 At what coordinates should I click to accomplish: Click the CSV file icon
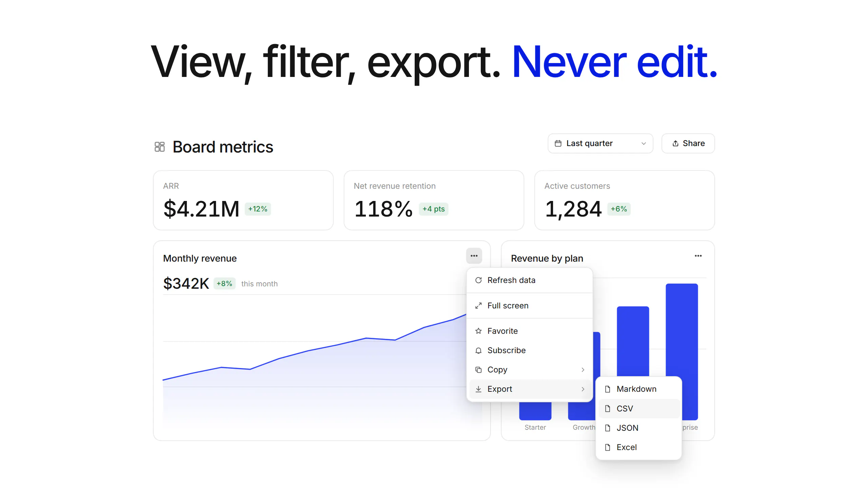(x=608, y=409)
